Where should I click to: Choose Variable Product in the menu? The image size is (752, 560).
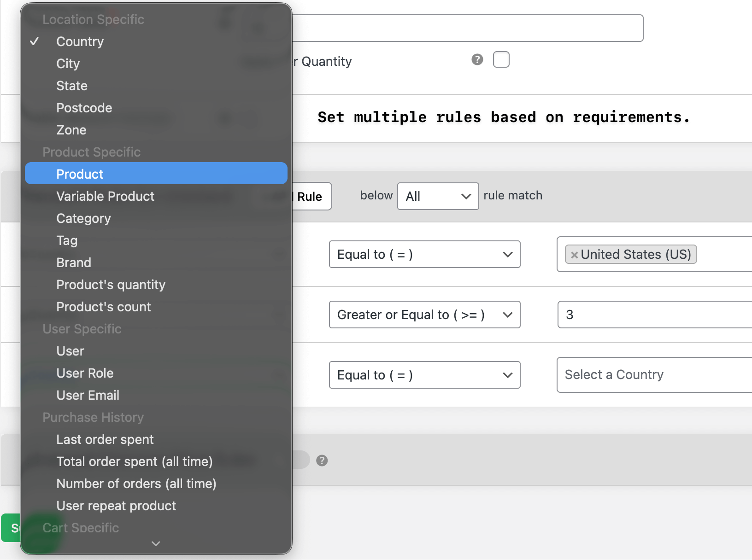[105, 196]
